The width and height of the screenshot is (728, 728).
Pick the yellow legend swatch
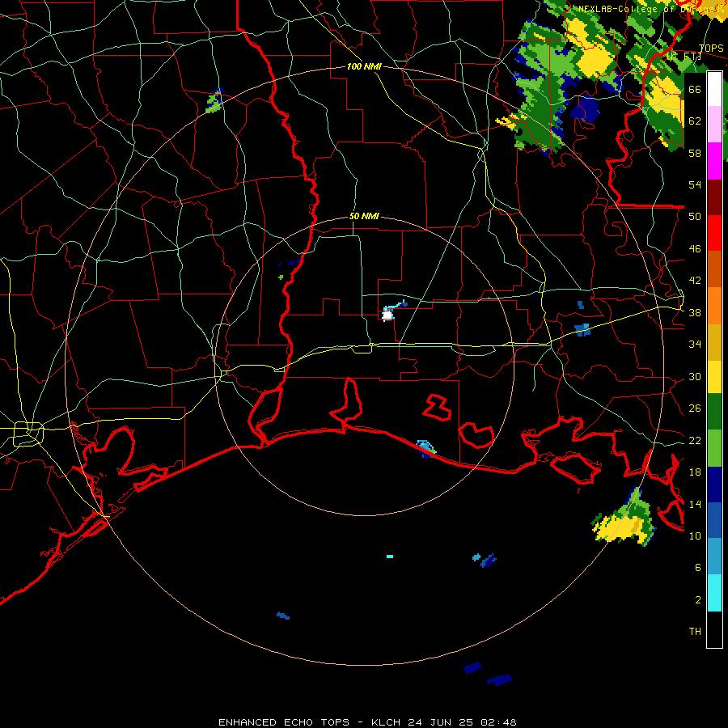tap(714, 377)
